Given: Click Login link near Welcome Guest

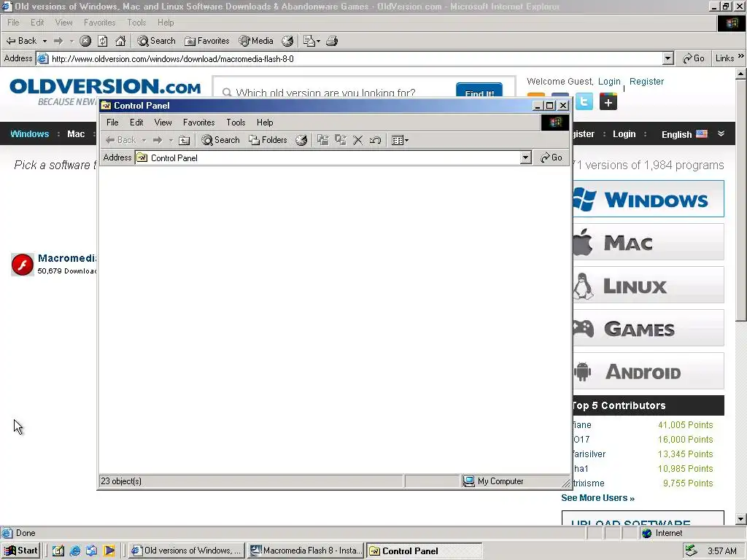Looking at the screenshot, I should pyautogui.click(x=609, y=82).
